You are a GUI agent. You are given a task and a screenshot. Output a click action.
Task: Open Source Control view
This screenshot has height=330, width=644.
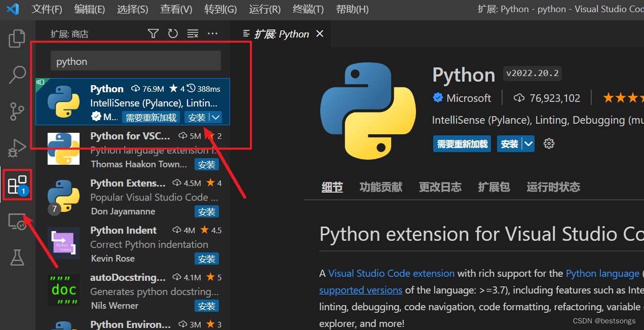click(x=17, y=111)
